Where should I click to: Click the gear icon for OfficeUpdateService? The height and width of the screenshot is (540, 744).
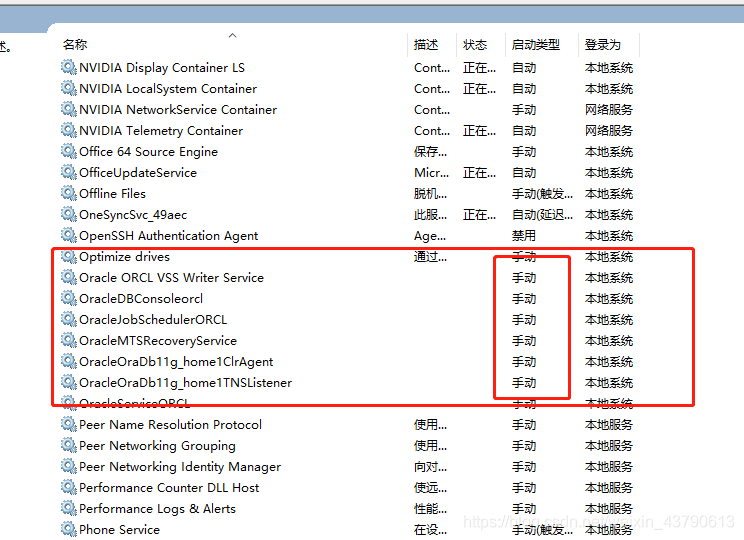pyautogui.click(x=69, y=172)
